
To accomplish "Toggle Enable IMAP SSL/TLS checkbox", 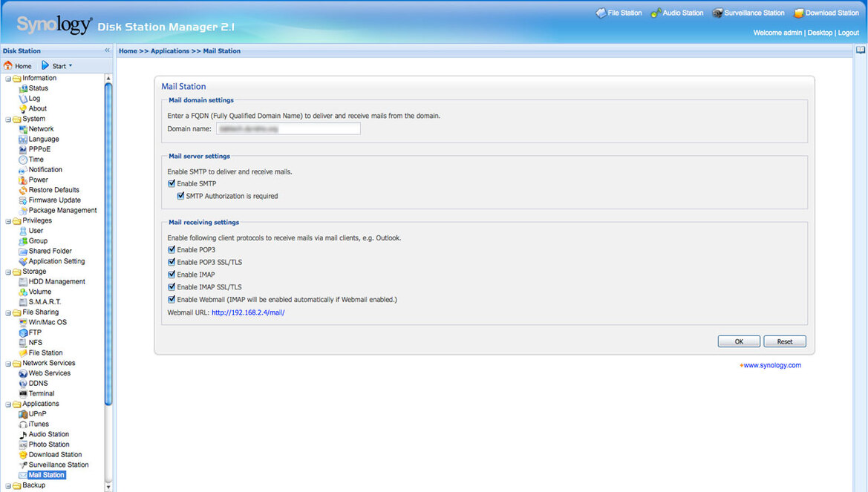I will [x=172, y=286].
